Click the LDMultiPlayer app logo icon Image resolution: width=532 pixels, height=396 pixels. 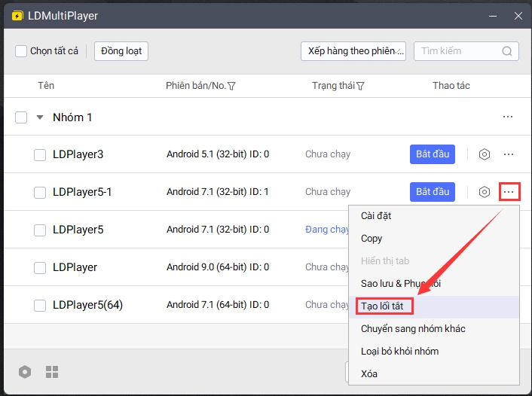click(17, 16)
